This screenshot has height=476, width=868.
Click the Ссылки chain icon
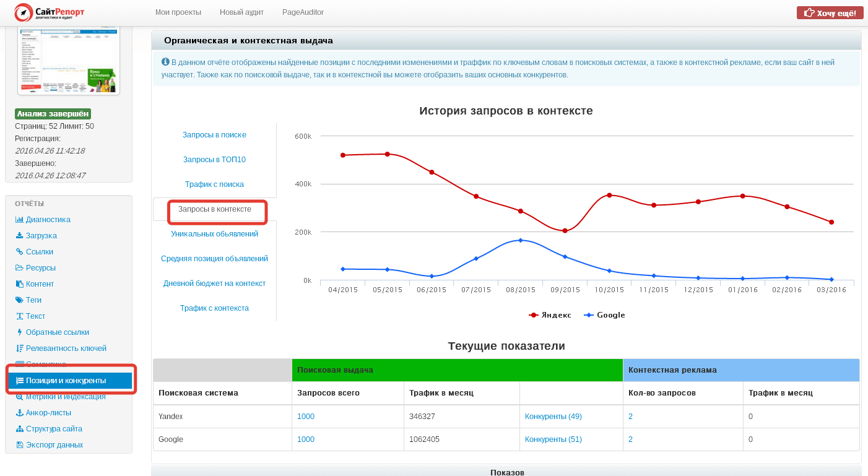coord(19,252)
